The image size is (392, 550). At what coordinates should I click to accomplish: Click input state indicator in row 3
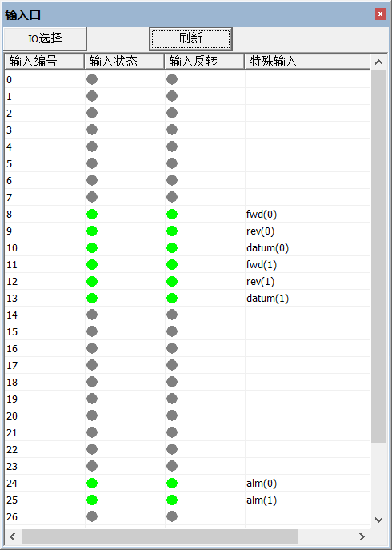point(92,130)
